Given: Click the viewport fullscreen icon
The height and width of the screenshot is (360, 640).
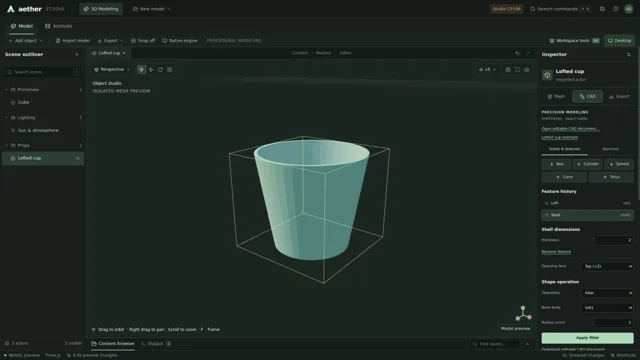Looking at the screenshot, I should 518,69.
